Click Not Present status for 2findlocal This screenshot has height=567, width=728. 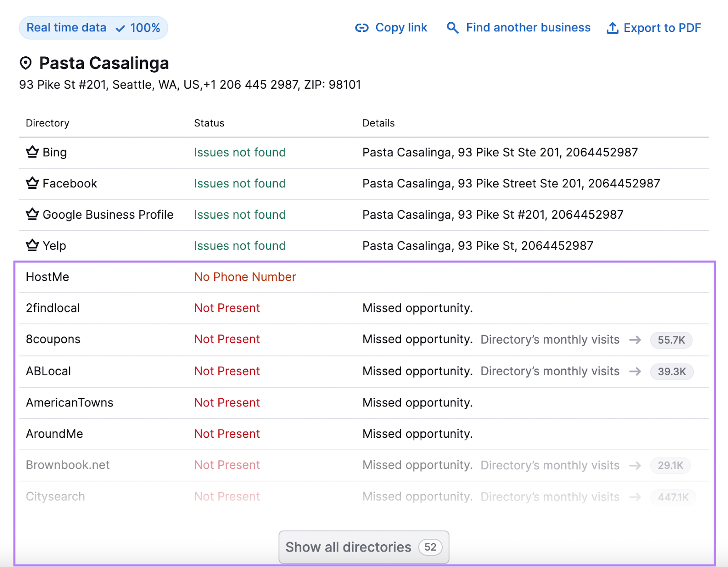(x=227, y=308)
